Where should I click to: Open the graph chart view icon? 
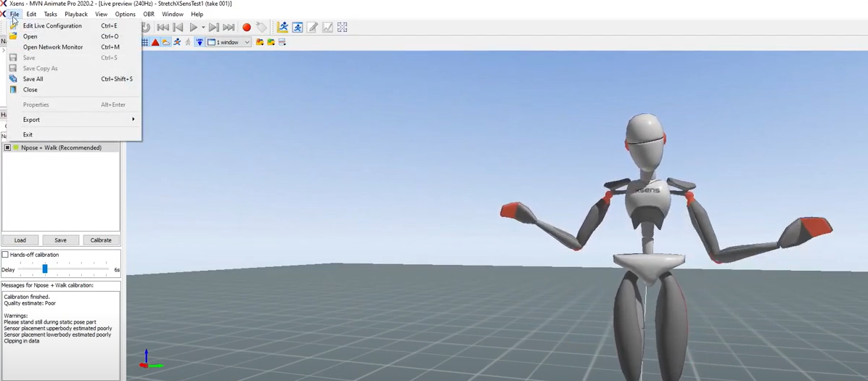coord(328,27)
